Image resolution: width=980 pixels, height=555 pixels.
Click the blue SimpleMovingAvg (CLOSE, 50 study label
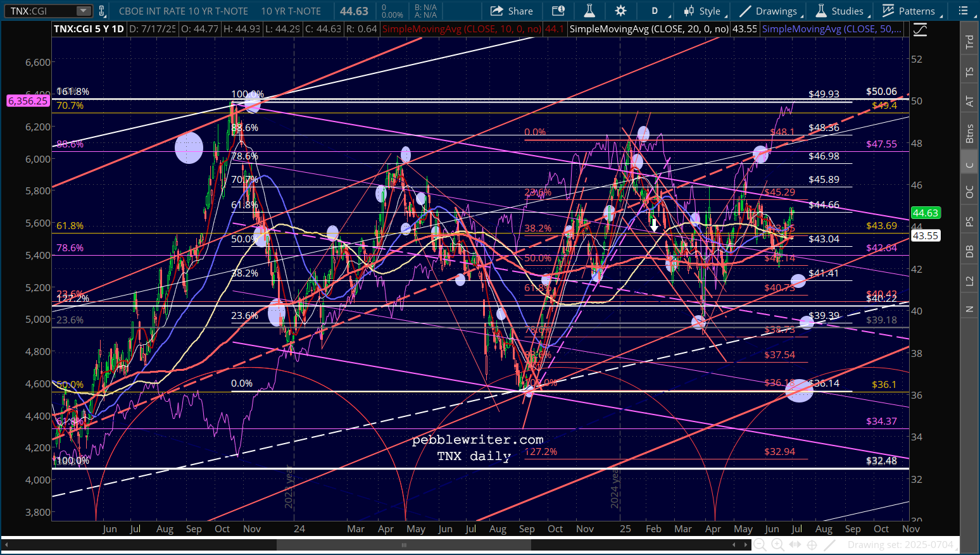(x=832, y=29)
